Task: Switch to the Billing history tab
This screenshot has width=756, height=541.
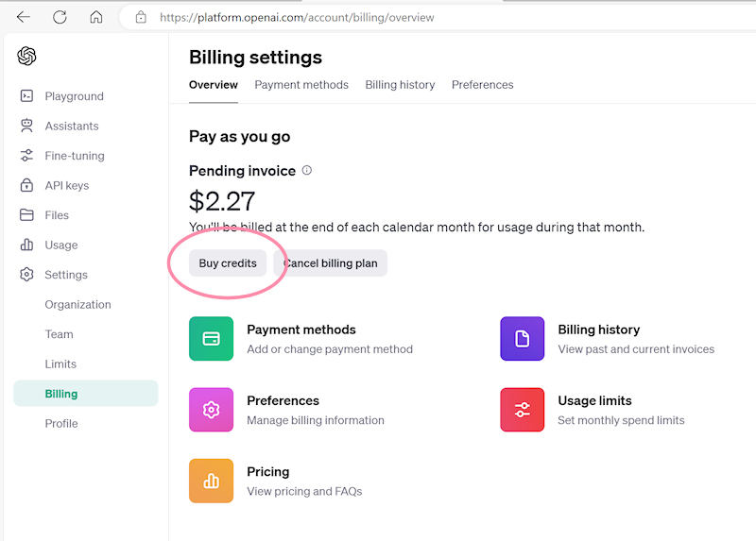Action: [400, 85]
